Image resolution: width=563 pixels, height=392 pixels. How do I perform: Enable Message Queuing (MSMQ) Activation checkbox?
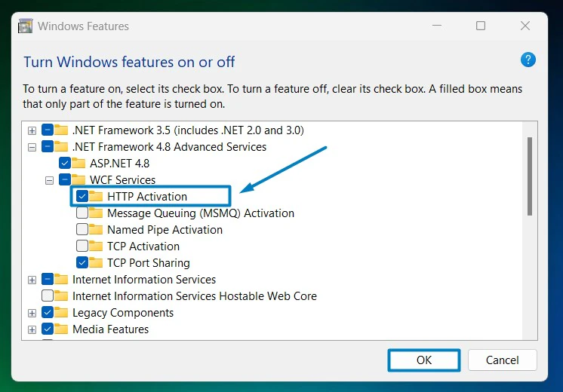point(82,213)
